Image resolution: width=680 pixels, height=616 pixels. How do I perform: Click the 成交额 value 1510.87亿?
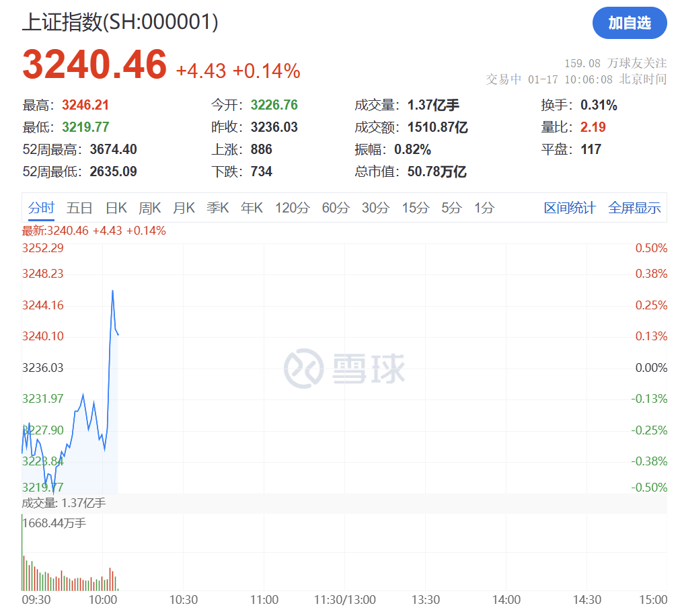pyautogui.click(x=438, y=127)
